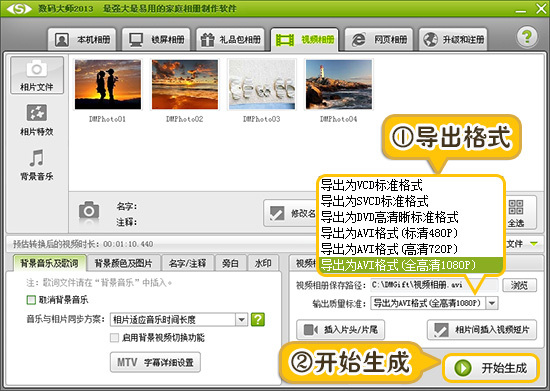The width and height of the screenshot is (550, 391).
Task: Click the 浏览 browse button
Action: (519, 285)
